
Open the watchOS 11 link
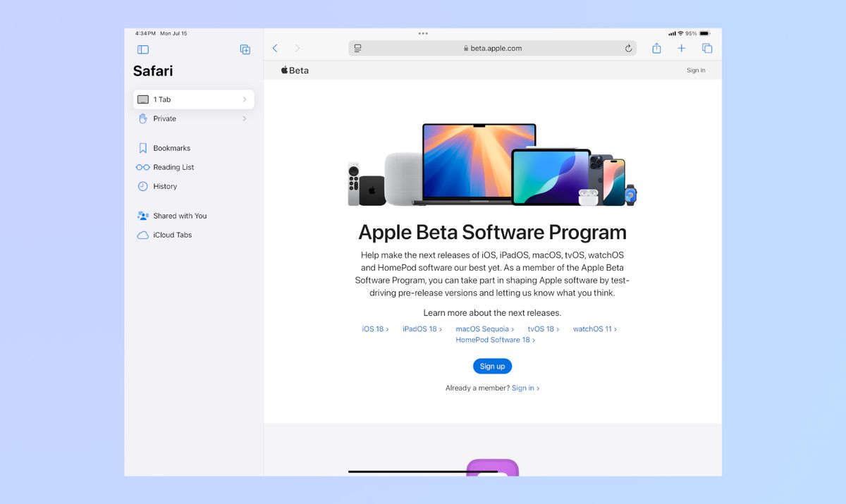pyautogui.click(x=595, y=329)
